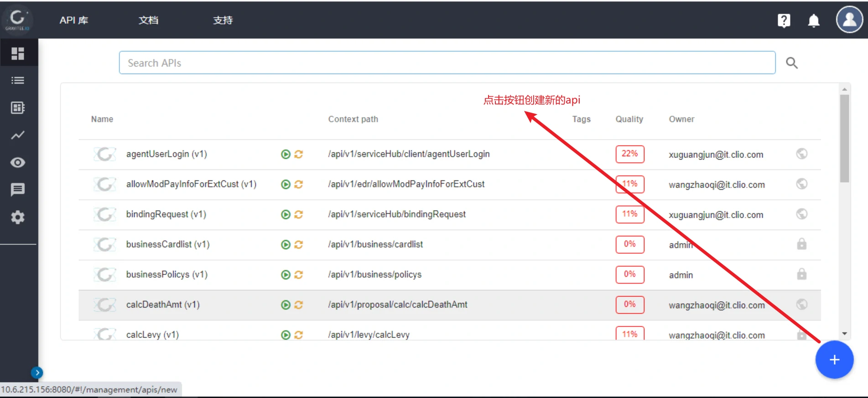Click the 0% quality badge for calcDeathAmt
The height and width of the screenshot is (398, 868).
pos(630,304)
